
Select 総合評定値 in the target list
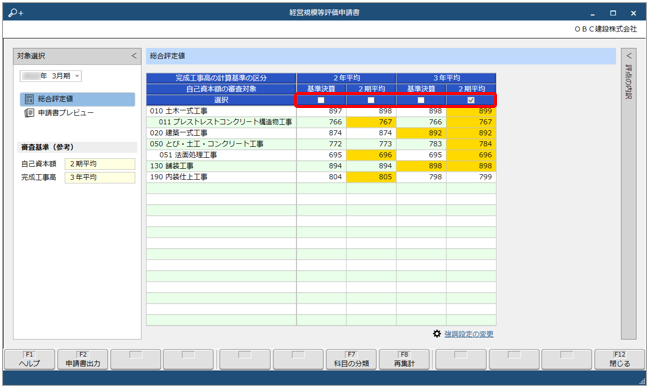pos(78,99)
